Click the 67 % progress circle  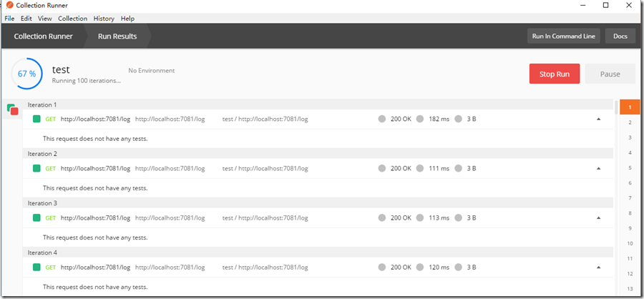(27, 74)
